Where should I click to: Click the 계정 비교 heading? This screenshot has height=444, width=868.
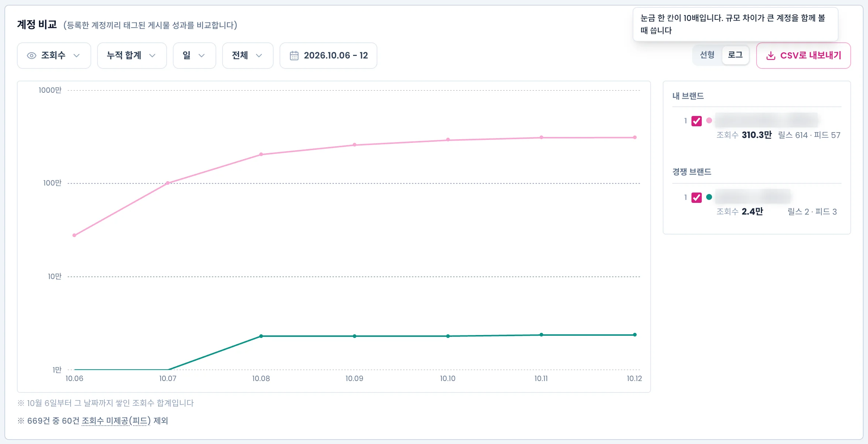coord(37,25)
